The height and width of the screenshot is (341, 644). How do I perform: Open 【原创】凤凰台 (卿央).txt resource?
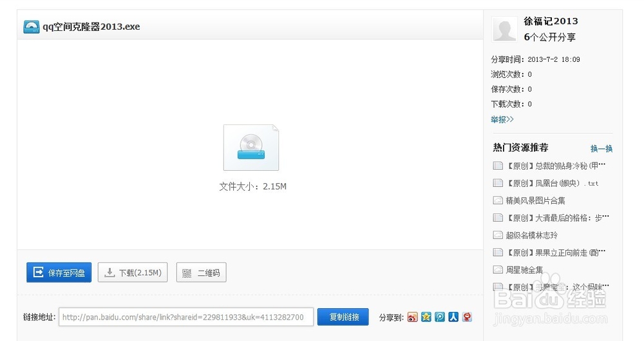point(552,183)
